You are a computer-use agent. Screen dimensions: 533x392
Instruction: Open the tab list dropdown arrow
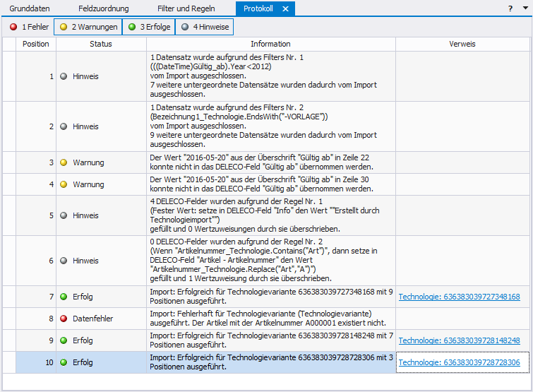525,8
